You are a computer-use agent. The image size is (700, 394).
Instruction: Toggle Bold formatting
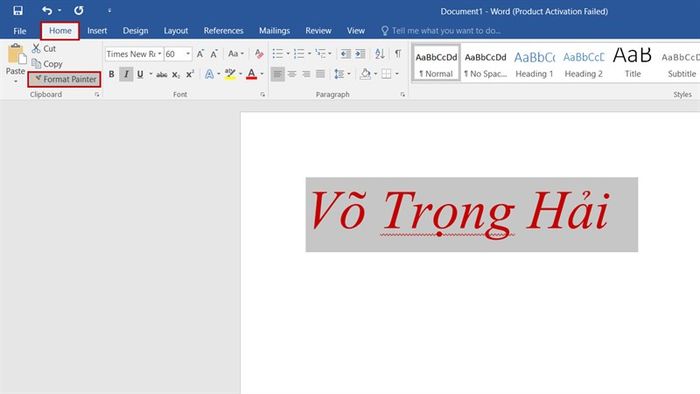click(111, 74)
